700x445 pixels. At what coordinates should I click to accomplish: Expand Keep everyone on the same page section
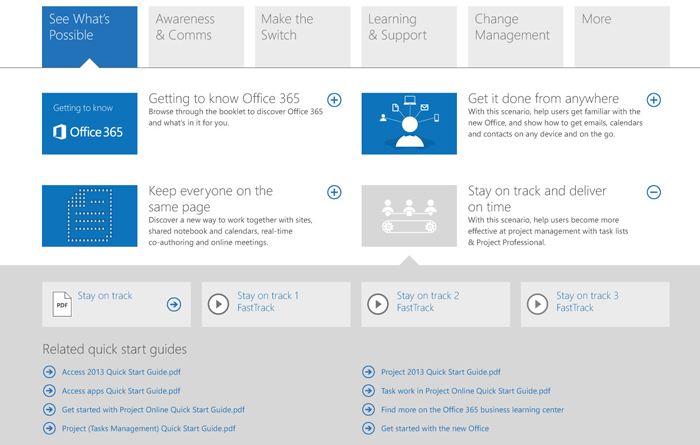[334, 192]
